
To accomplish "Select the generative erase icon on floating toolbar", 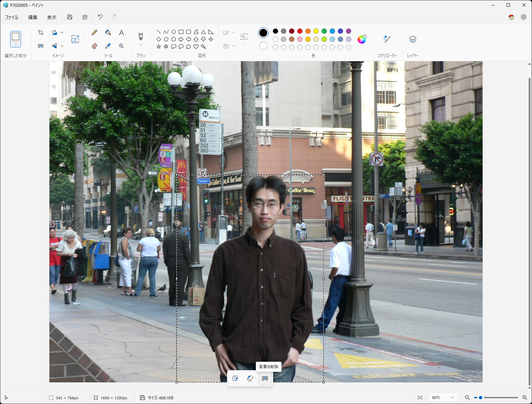I will click(250, 378).
